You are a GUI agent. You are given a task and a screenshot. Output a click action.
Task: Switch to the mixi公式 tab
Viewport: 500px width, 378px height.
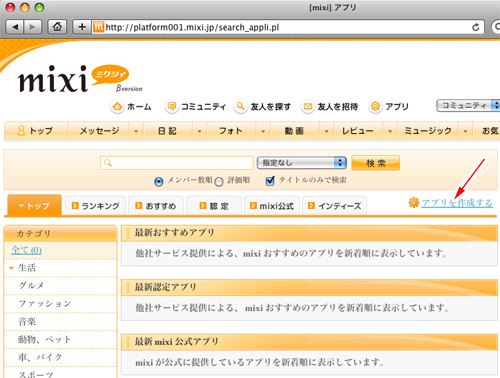point(272,206)
